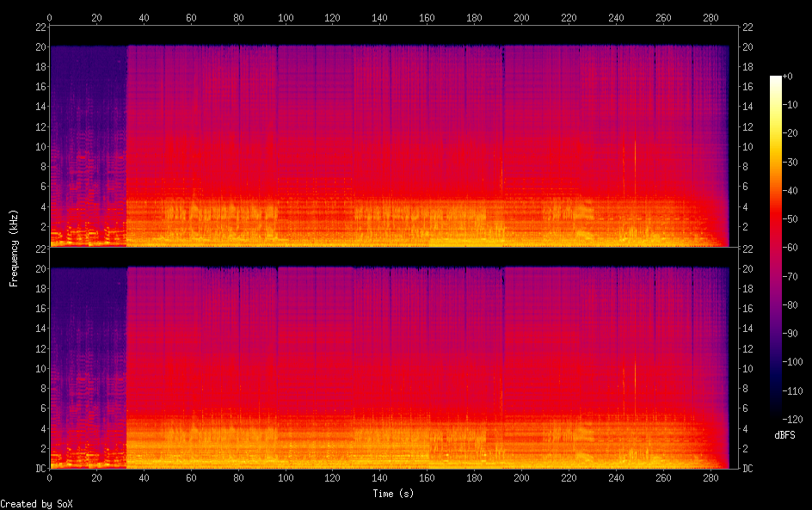This screenshot has height=510, width=812.
Task: Click "260" on the bottom time axis
Action: click(x=663, y=478)
